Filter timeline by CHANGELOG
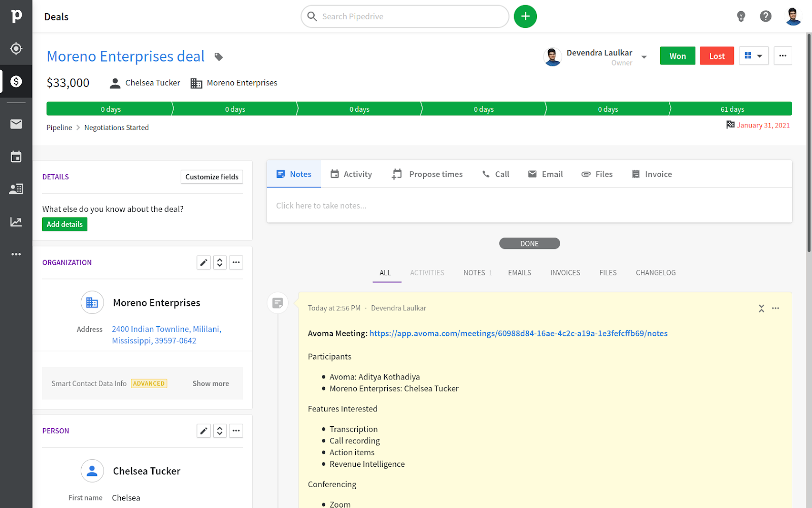Image resolution: width=812 pixels, height=508 pixels. [656, 273]
